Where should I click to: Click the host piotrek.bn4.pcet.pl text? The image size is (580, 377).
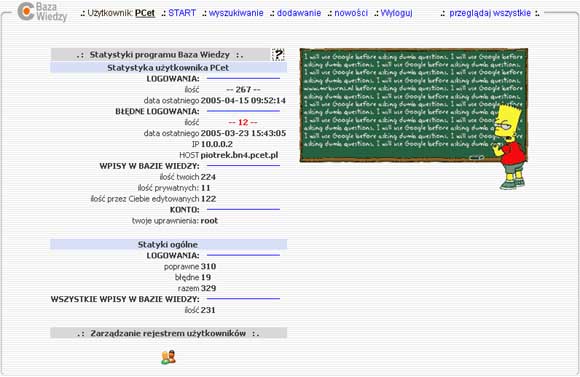point(239,155)
